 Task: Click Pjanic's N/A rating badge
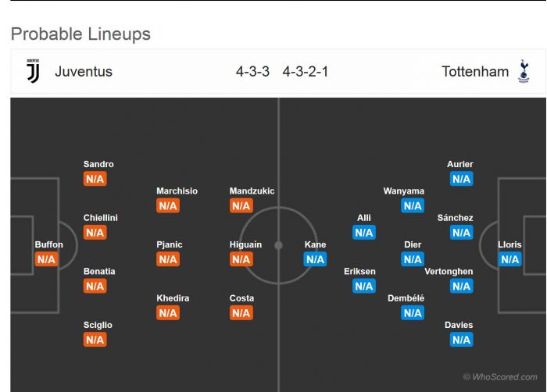pyautogui.click(x=168, y=259)
